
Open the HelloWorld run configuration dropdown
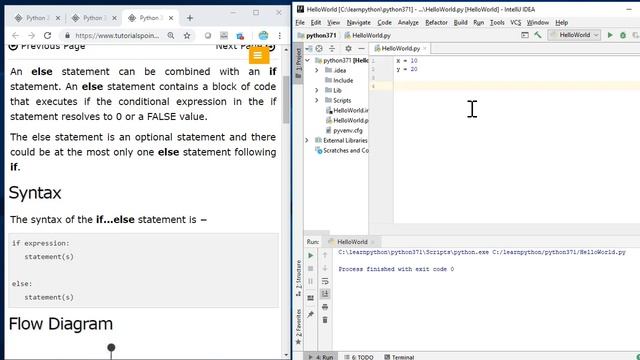pyautogui.click(x=574, y=35)
